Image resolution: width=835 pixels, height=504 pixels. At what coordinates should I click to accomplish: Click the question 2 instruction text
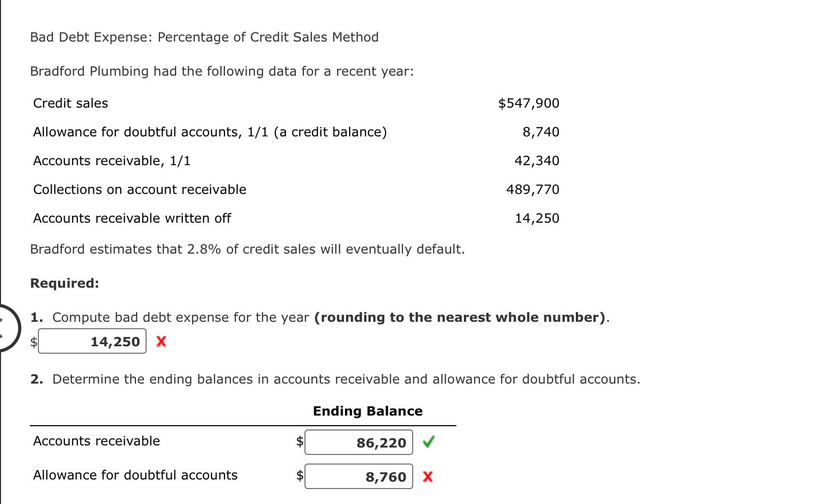coord(346,379)
